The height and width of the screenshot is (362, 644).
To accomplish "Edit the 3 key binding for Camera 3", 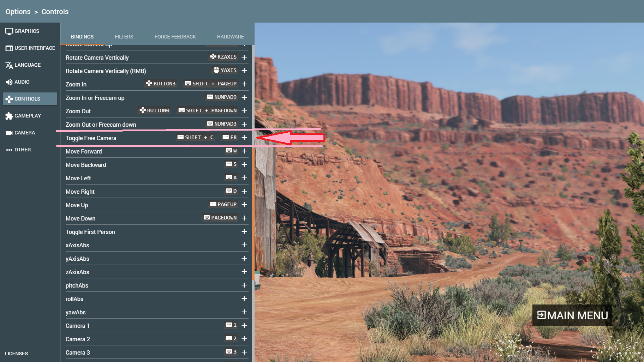I will (x=231, y=352).
